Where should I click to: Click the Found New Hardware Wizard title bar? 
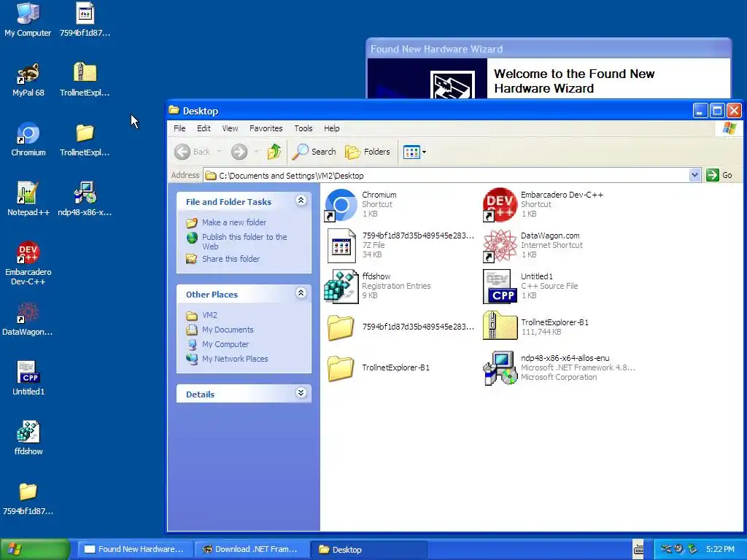coord(549,49)
